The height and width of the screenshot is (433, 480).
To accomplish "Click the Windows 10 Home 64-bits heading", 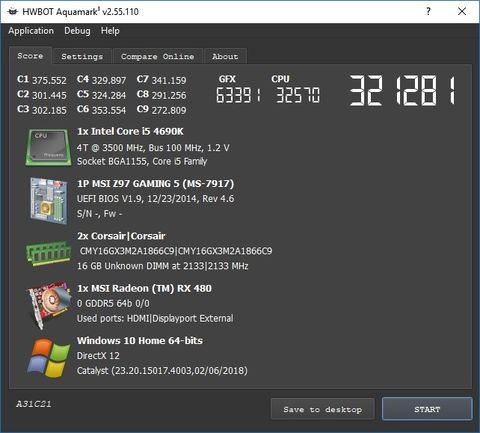I will coord(140,341).
